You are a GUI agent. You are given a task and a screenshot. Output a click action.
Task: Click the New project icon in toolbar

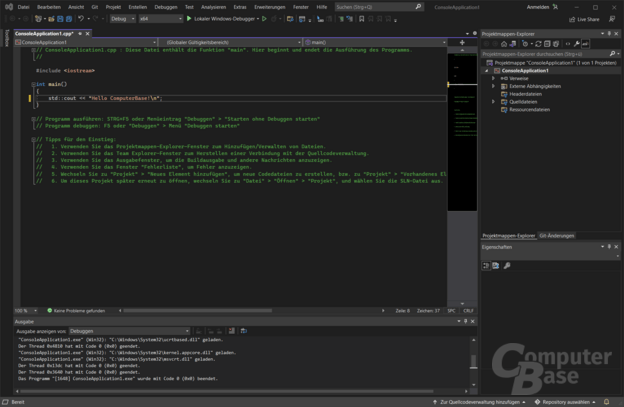[x=38, y=19]
